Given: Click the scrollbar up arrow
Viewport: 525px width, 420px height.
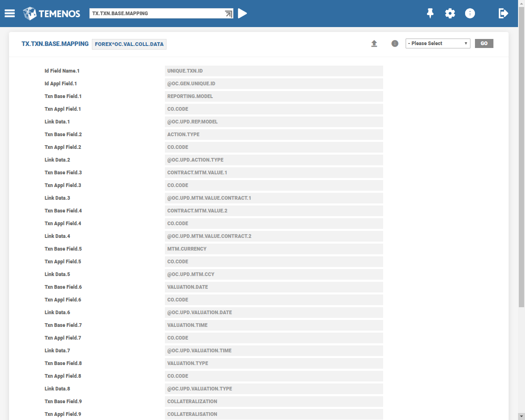Looking at the screenshot, I should [x=521, y=3].
